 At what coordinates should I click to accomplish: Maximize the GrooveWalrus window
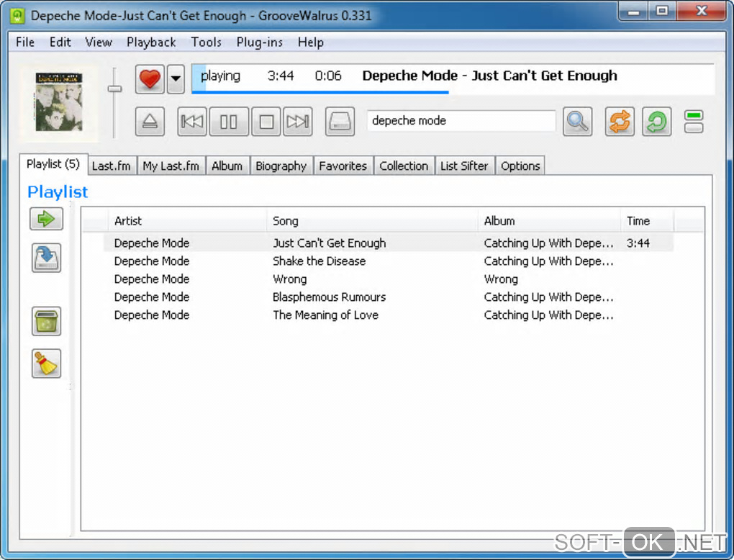(x=662, y=12)
